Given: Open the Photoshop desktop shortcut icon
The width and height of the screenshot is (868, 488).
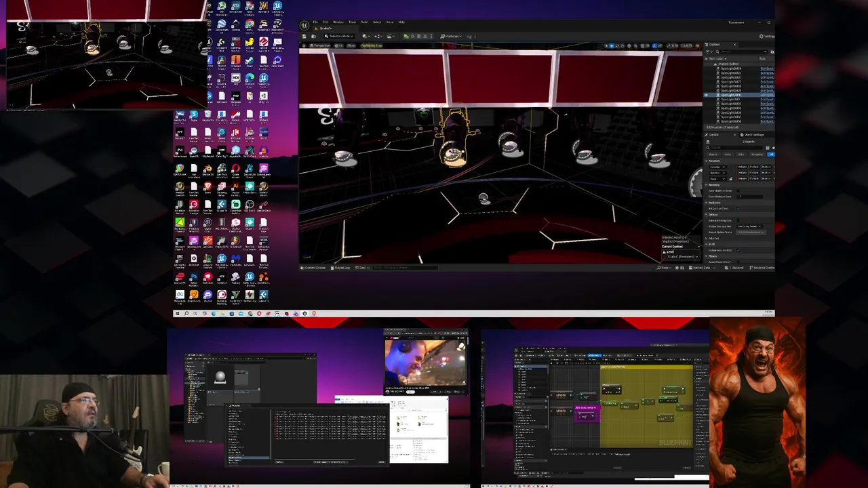Looking at the screenshot, I should point(194,276).
